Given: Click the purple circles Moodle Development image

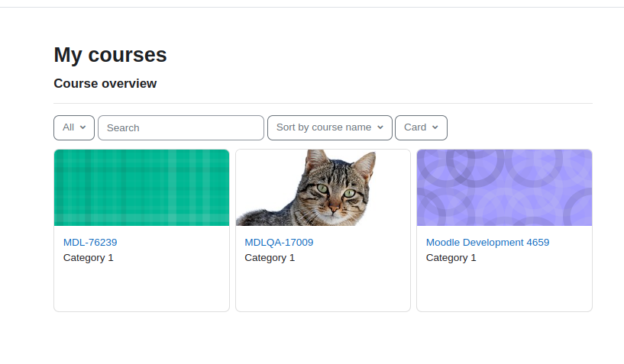Looking at the screenshot, I should [x=505, y=188].
